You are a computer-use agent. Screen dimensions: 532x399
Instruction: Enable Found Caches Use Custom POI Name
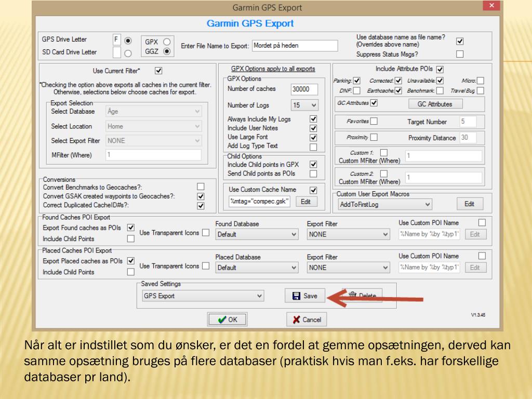(482, 222)
